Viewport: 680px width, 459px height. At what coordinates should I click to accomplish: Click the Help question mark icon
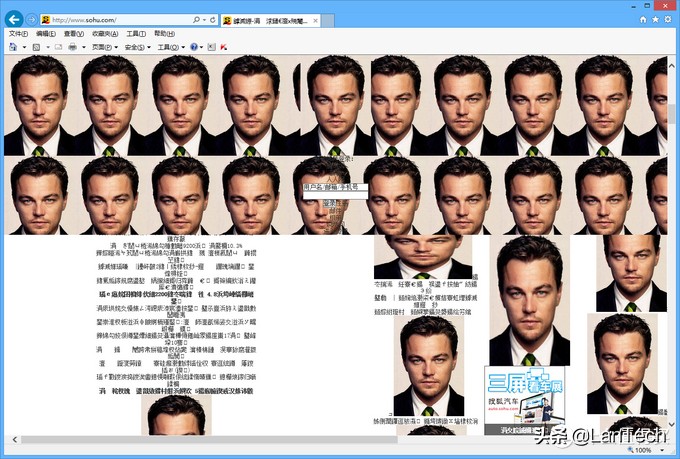(194, 46)
